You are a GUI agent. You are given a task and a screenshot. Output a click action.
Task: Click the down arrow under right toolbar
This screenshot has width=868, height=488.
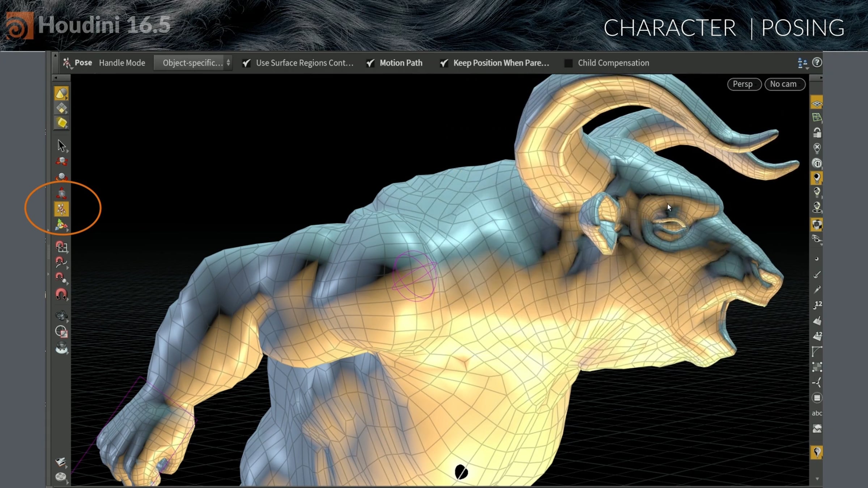click(x=817, y=479)
